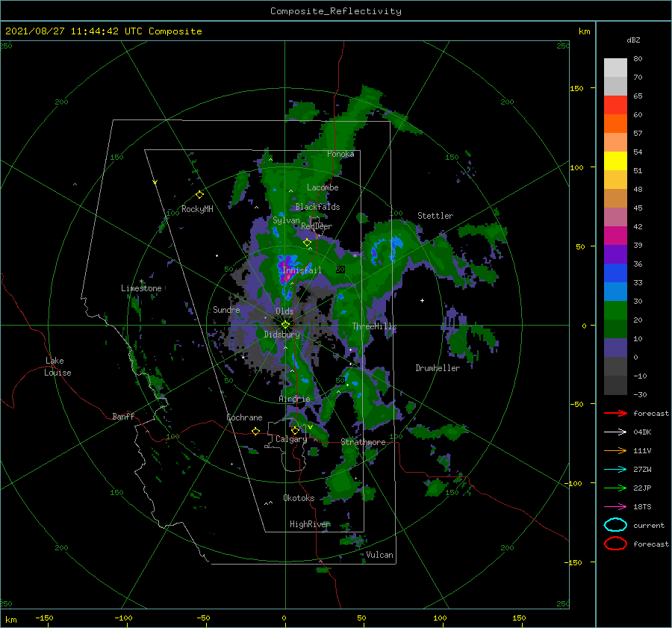Pick the yellow 51-54 dBZ color swatch
The image size is (672, 628).
[x=615, y=161]
